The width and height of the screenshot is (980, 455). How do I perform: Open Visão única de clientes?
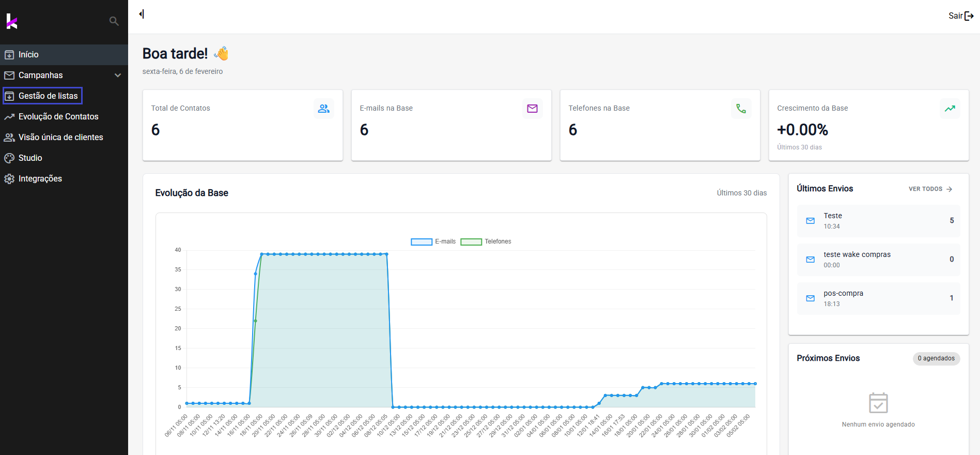60,138
